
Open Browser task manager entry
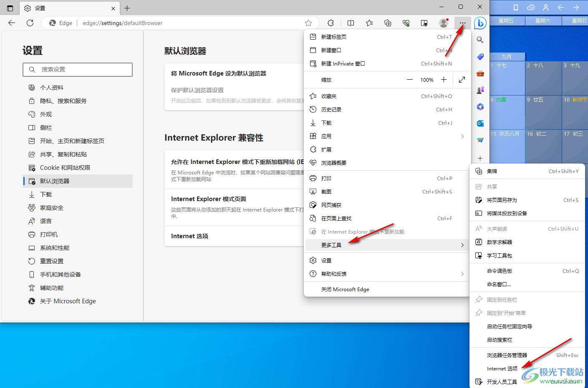pyautogui.click(x=527, y=355)
